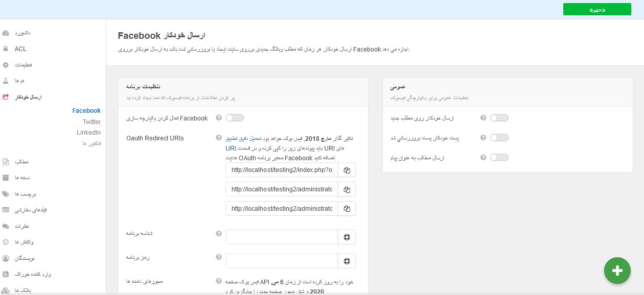Show help for Facebook فعال کردن یکپارچه سازی
Screen dimensions: 644x295
click(219, 118)
